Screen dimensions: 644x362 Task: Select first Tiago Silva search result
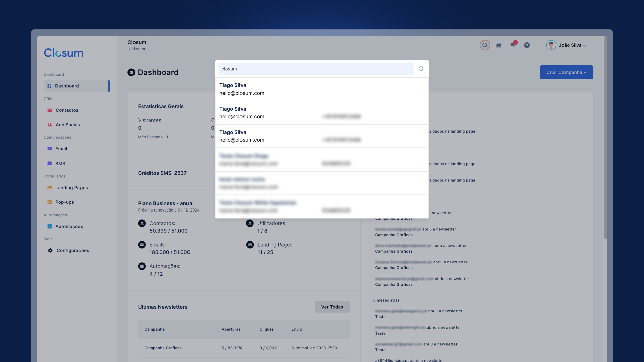(x=322, y=89)
